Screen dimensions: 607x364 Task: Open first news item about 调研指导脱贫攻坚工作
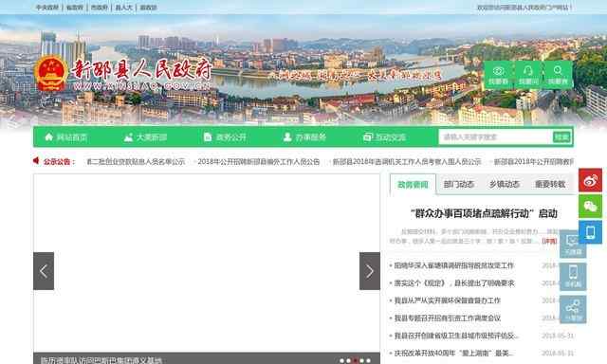[x=453, y=265]
